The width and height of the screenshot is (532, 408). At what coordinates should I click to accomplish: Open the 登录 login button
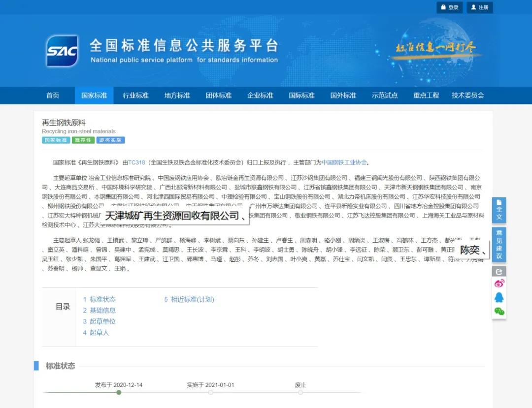click(449, 7)
